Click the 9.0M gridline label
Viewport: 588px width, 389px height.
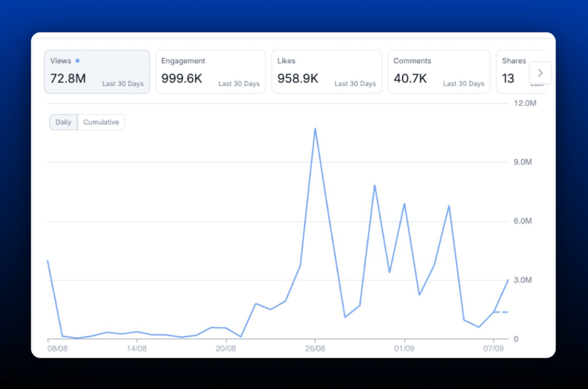pyautogui.click(x=522, y=162)
